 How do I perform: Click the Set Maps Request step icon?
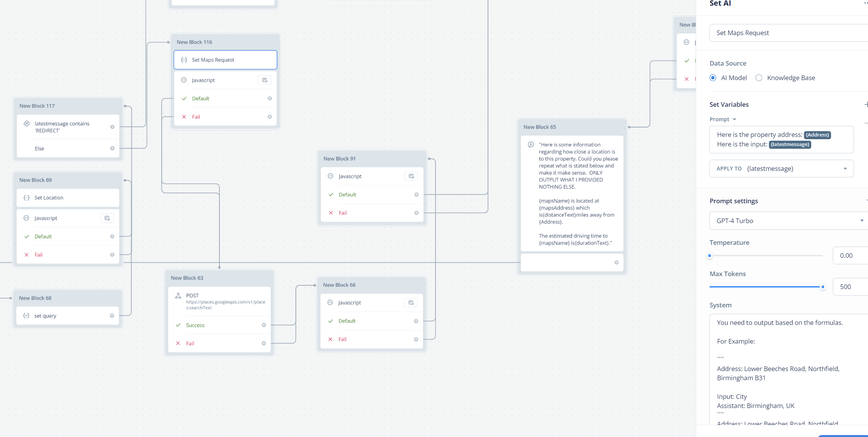pos(184,60)
